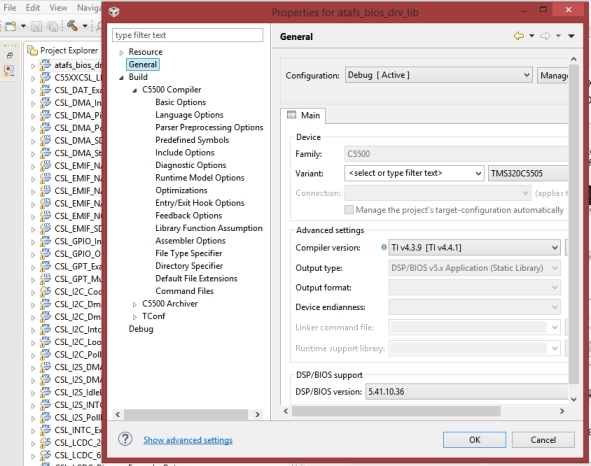591x466 pixels.
Task: Select Include Options tree item
Action: tap(185, 152)
